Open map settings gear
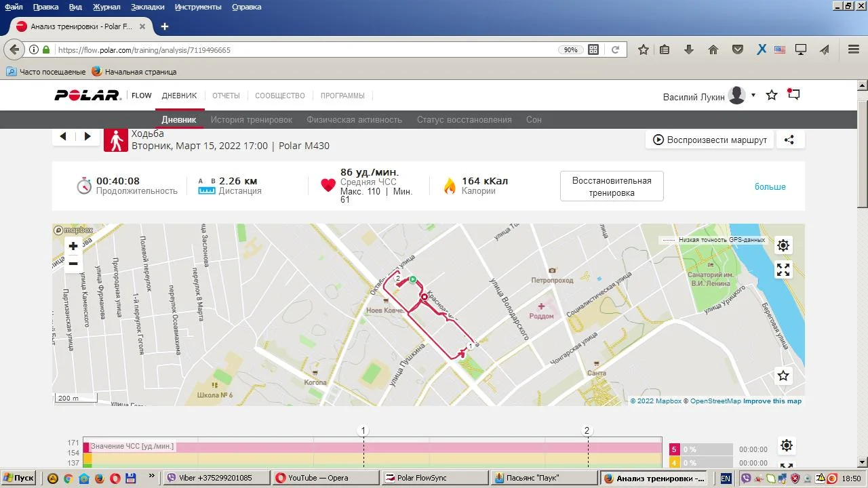The height and width of the screenshot is (488, 868). [783, 245]
